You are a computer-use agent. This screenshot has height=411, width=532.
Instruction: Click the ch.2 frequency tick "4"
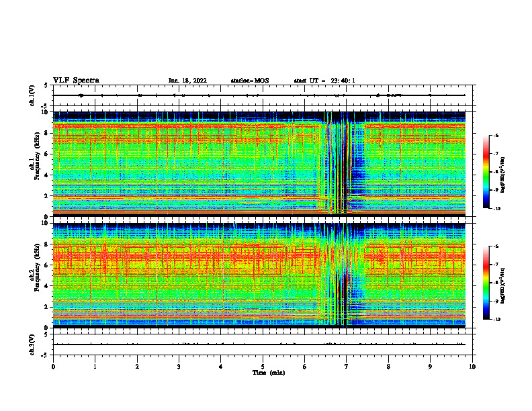click(47, 286)
